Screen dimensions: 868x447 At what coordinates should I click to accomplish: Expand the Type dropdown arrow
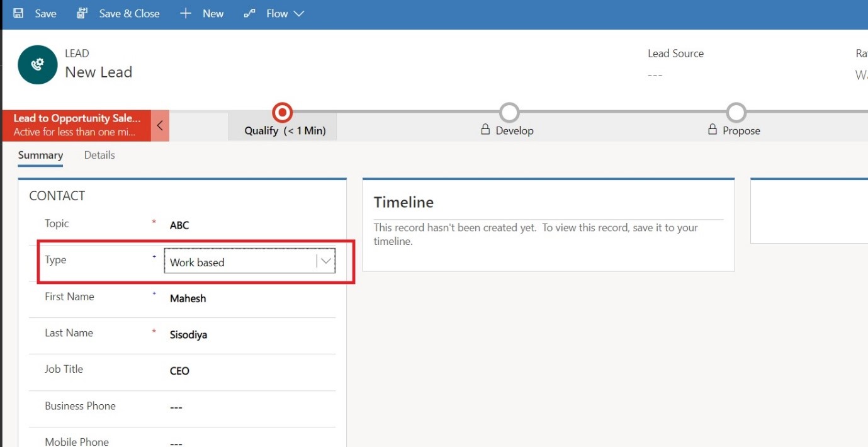tap(325, 261)
